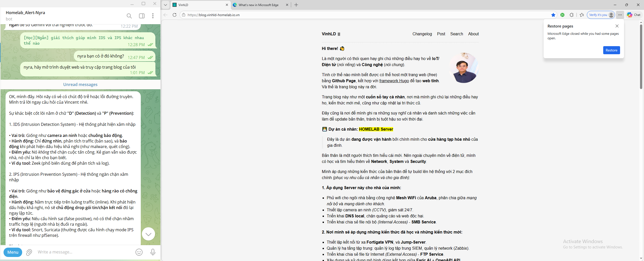Attach a file in Telegram
The height and width of the screenshot is (261, 644).
tap(29, 252)
